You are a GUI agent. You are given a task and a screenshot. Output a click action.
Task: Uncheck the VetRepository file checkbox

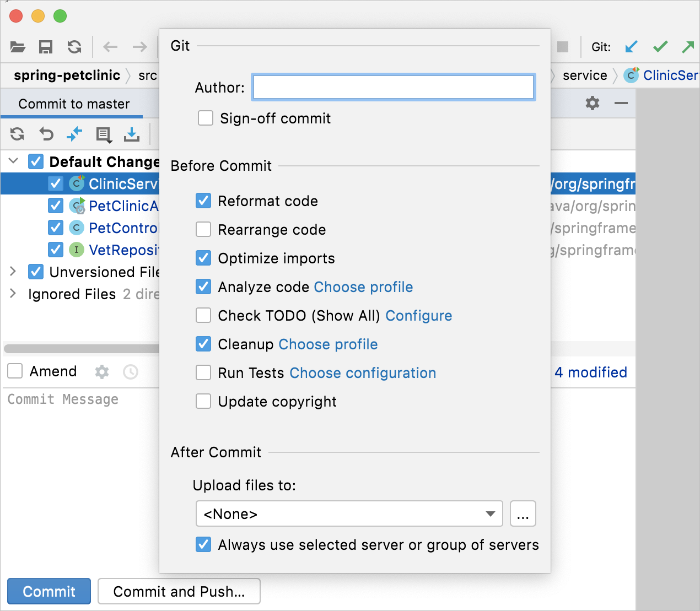coord(56,250)
